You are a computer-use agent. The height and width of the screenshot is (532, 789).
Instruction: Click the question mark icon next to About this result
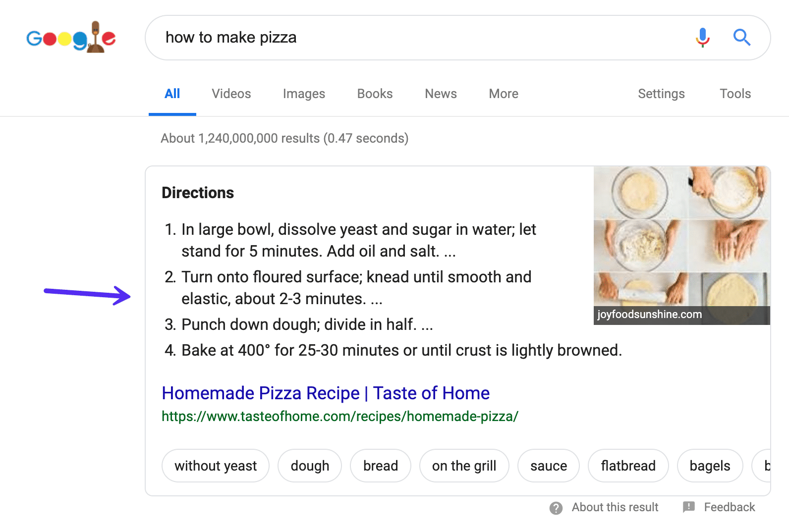click(556, 507)
